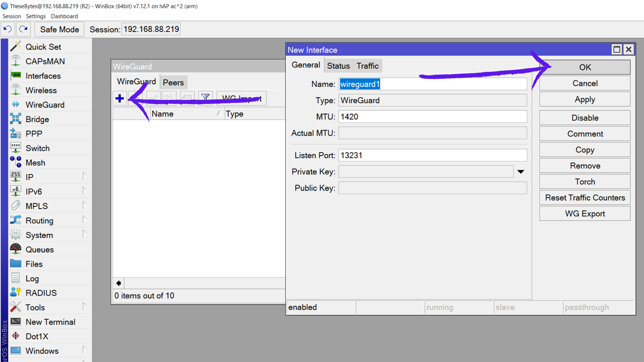Undo with the back arrow button
The width and height of the screenshot is (644, 362).
coord(7,29)
